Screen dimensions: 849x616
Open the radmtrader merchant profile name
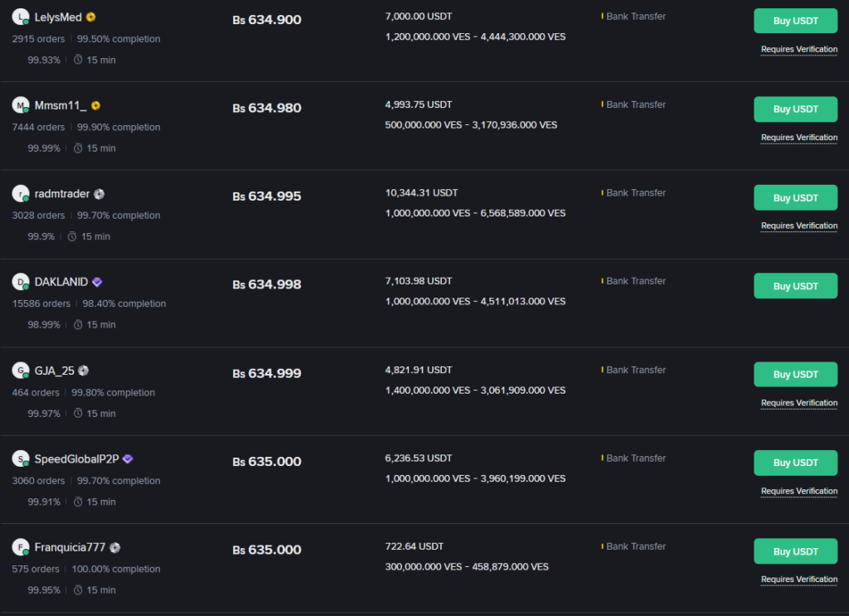62,194
